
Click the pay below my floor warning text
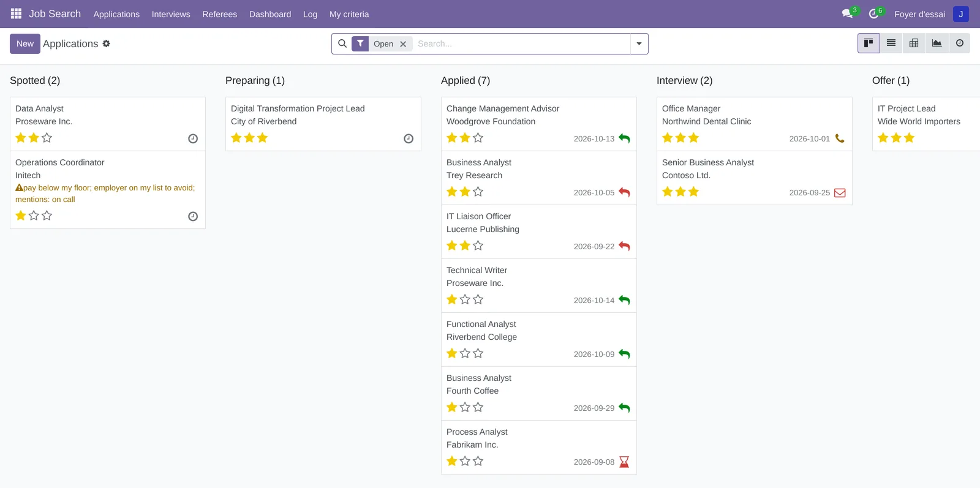point(105,193)
